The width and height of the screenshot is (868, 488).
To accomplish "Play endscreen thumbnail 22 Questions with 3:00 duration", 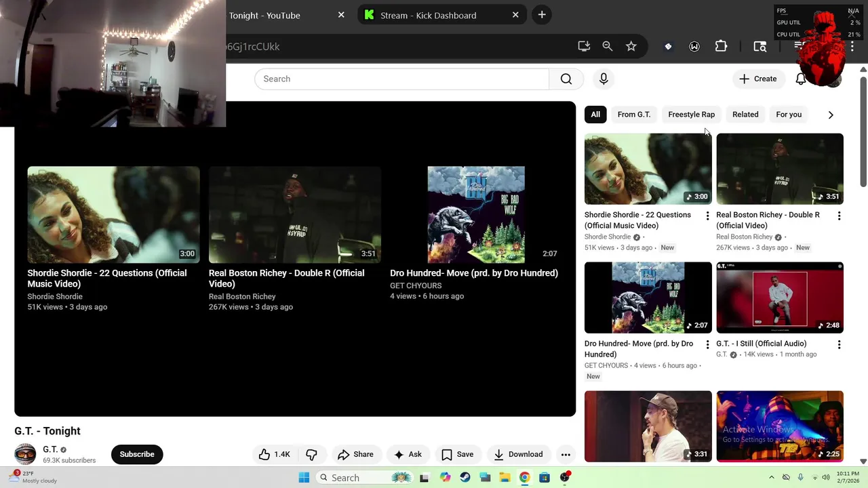I will 113,215.
